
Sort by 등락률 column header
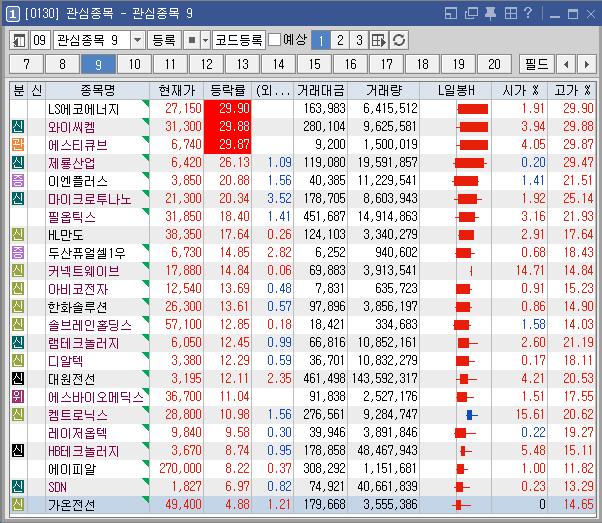click(227, 91)
